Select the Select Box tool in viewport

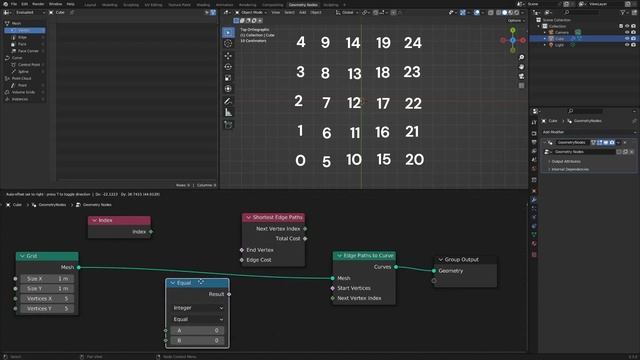pos(228,32)
